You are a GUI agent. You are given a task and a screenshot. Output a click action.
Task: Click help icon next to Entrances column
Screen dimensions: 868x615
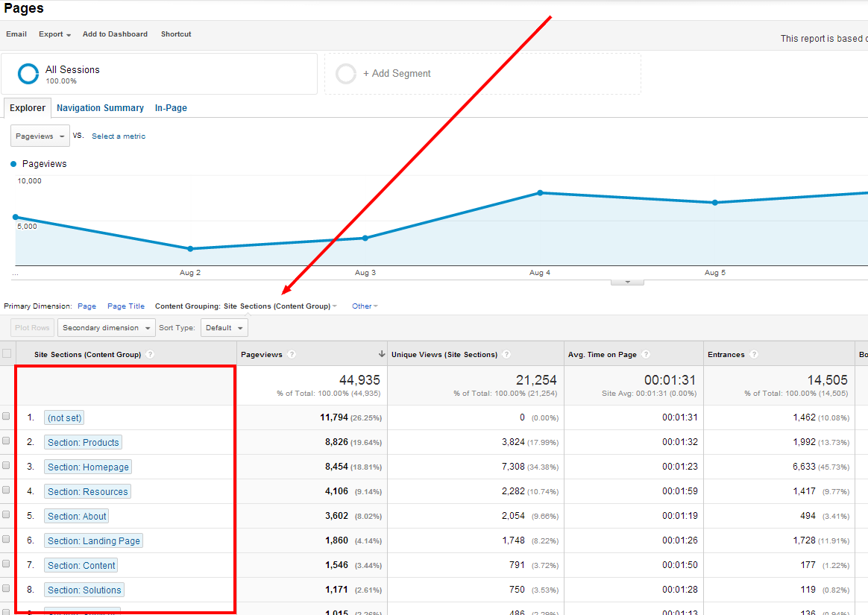[754, 355]
